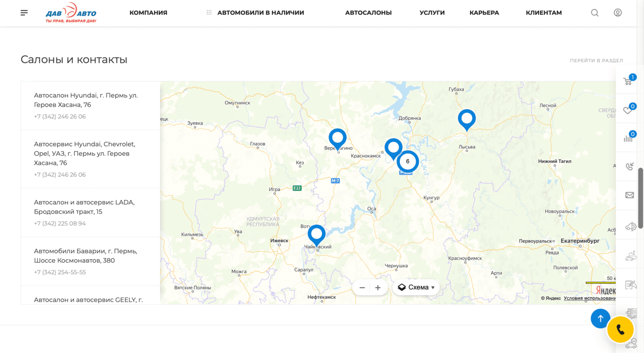Viewport: 644px width, 353px height.
Task: Select Автосалон Hyundai, Героев Хасана 76
Action: [x=90, y=106]
